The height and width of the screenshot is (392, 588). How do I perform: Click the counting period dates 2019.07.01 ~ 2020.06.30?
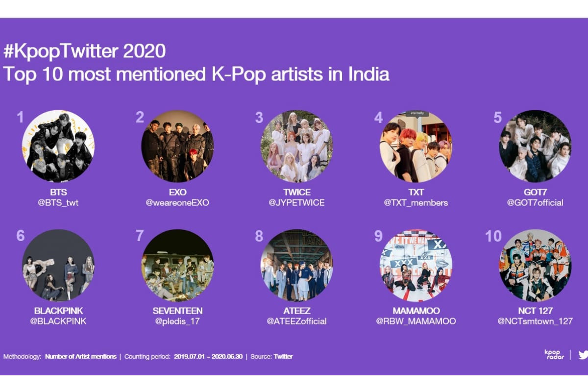tap(208, 356)
